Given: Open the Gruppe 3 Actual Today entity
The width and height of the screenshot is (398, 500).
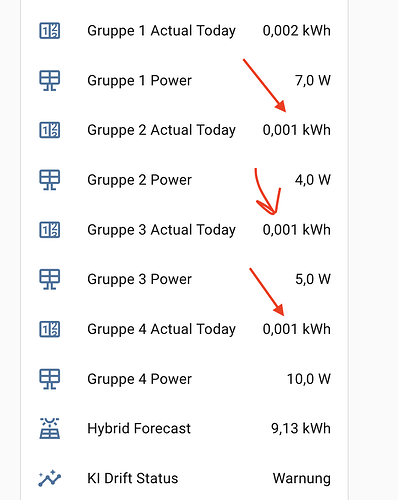Looking at the screenshot, I should [x=161, y=230].
